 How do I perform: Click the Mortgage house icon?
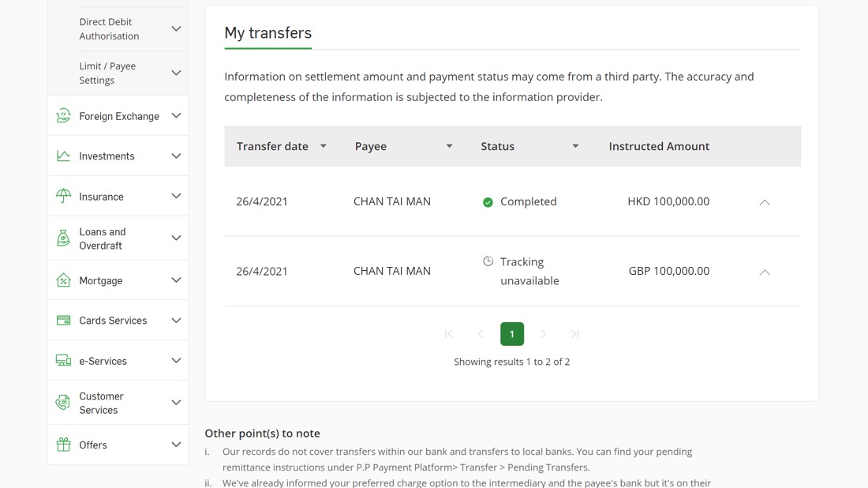(64, 280)
